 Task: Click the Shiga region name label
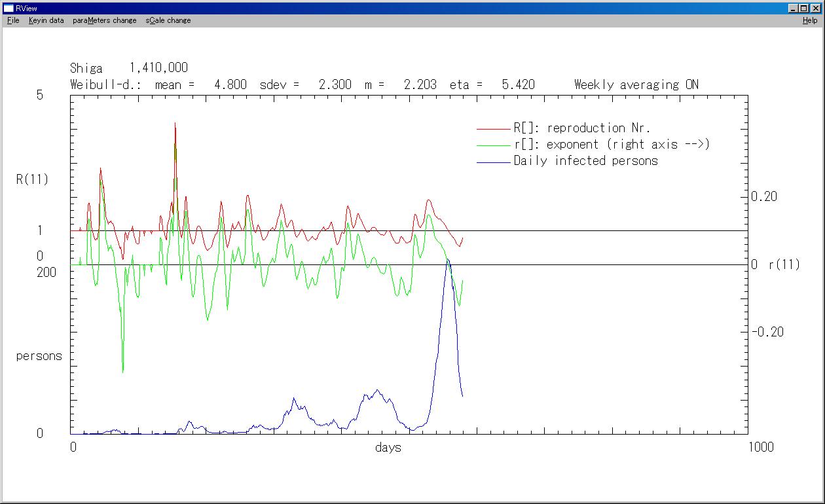86,68
